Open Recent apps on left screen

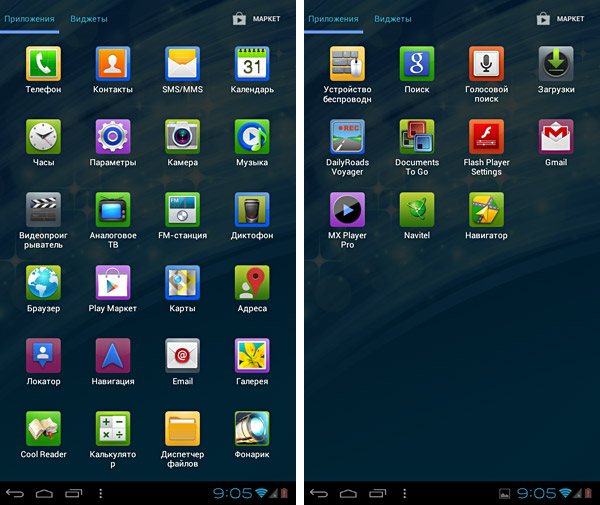pos(73,494)
